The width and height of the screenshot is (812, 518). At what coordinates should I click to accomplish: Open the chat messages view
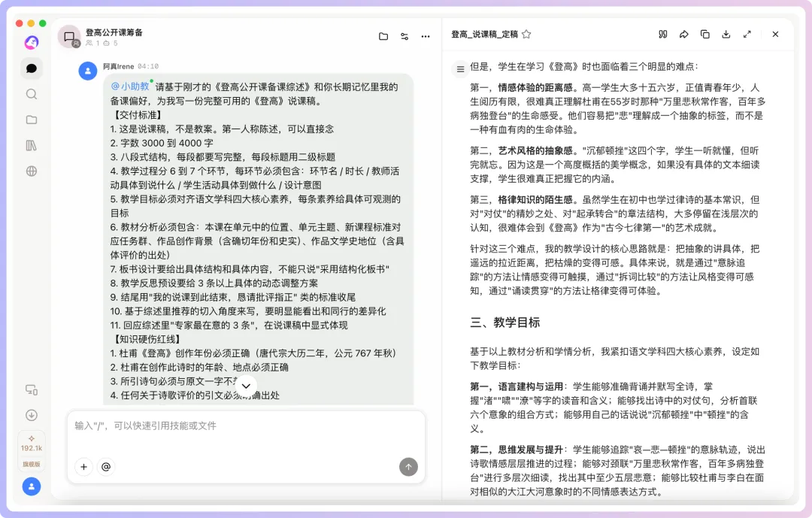click(32, 68)
